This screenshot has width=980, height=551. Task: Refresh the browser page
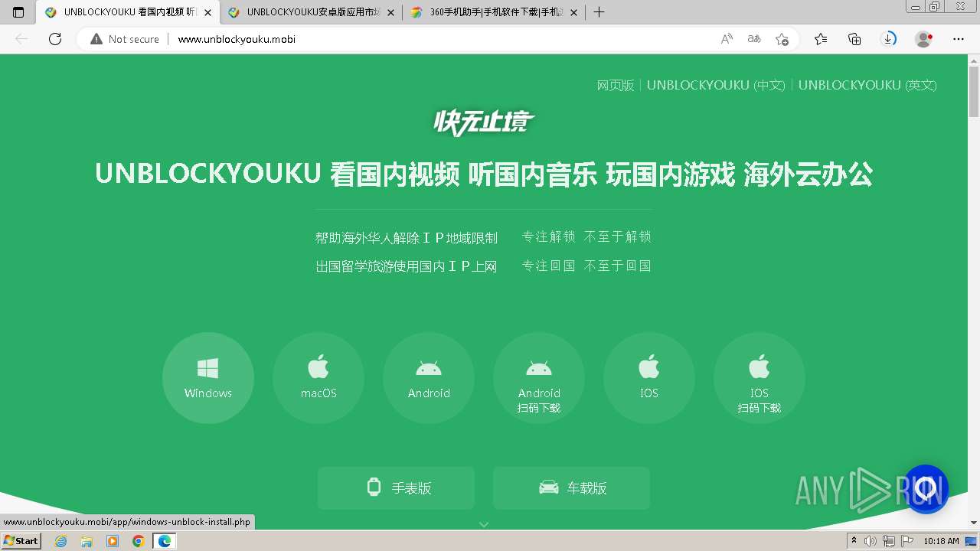tap(55, 39)
